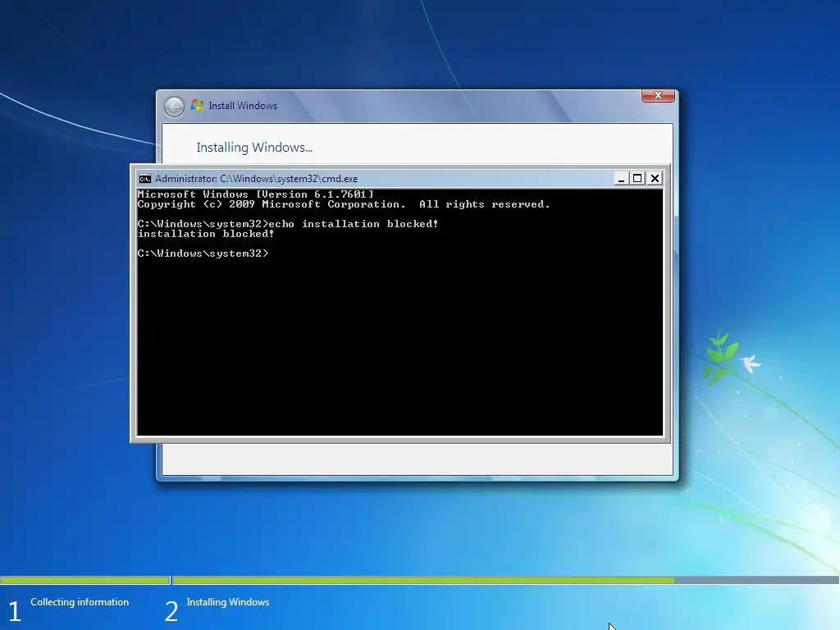Close the Administrator cmd.exe window
The height and width of the screenshot is (630, 840).
click(655, 178)
